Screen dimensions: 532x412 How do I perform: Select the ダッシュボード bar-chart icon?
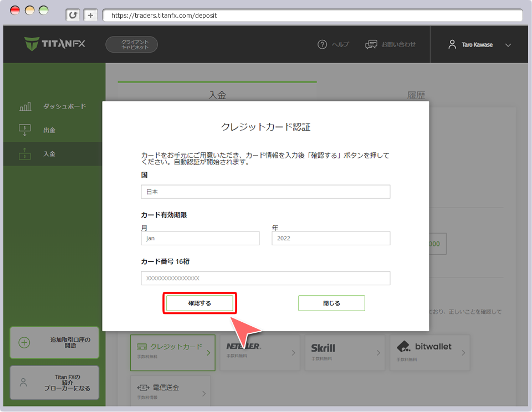pos(25,106)
